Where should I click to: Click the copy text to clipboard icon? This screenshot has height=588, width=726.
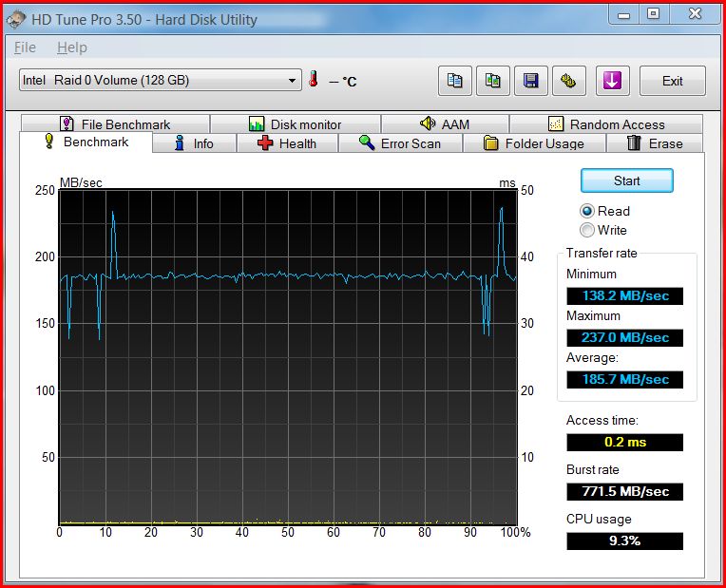tap(455, 82)
